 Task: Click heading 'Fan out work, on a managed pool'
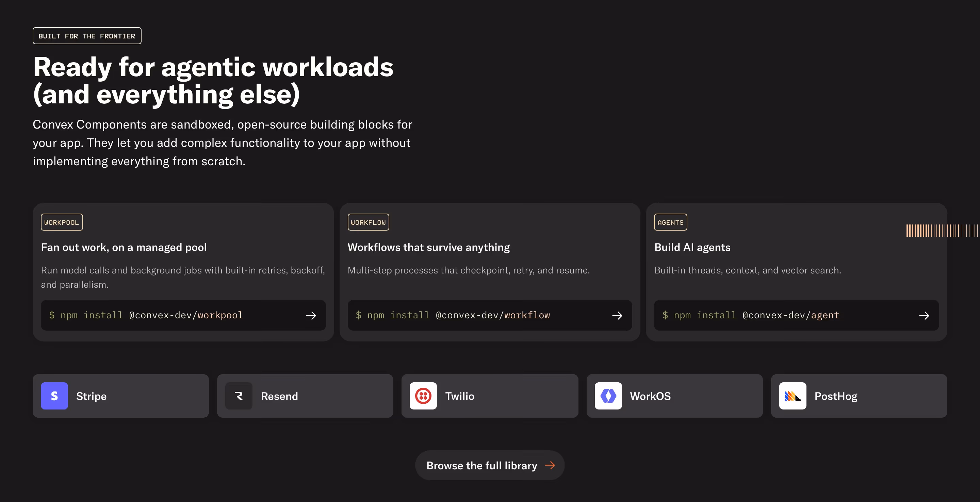(124, 248)
